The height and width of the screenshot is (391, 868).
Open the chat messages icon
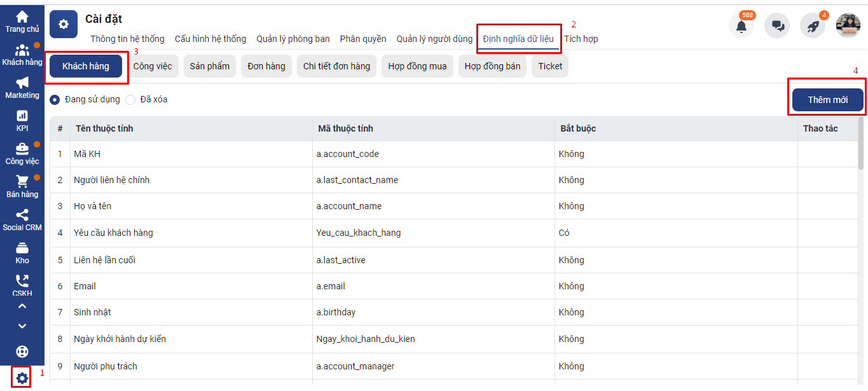pos(776,26)
